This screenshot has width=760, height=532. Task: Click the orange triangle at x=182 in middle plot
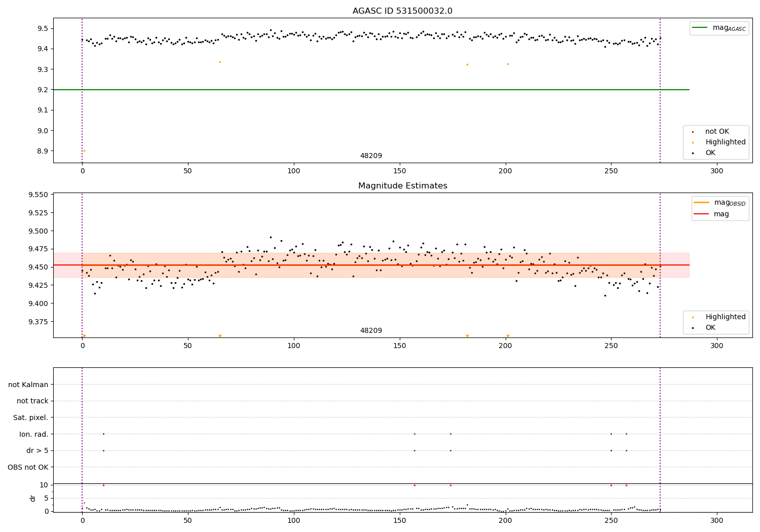[467, 336]
